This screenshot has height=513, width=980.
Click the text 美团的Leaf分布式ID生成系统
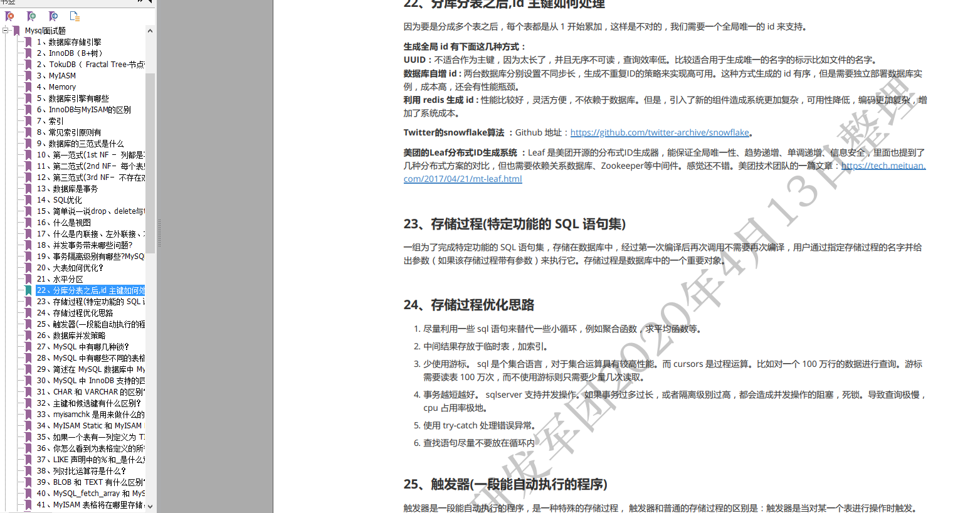click(x=460, y=152)
